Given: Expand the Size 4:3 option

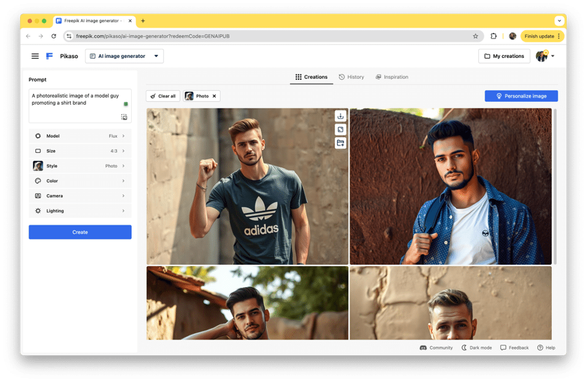Looking at the screenshot, I should click(x=79, y=151).
